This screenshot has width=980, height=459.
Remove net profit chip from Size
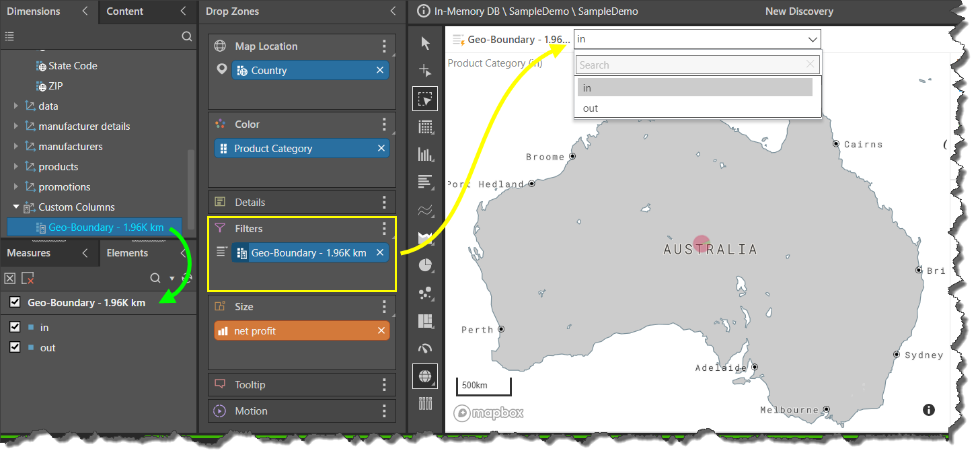(x=381, y=330)
